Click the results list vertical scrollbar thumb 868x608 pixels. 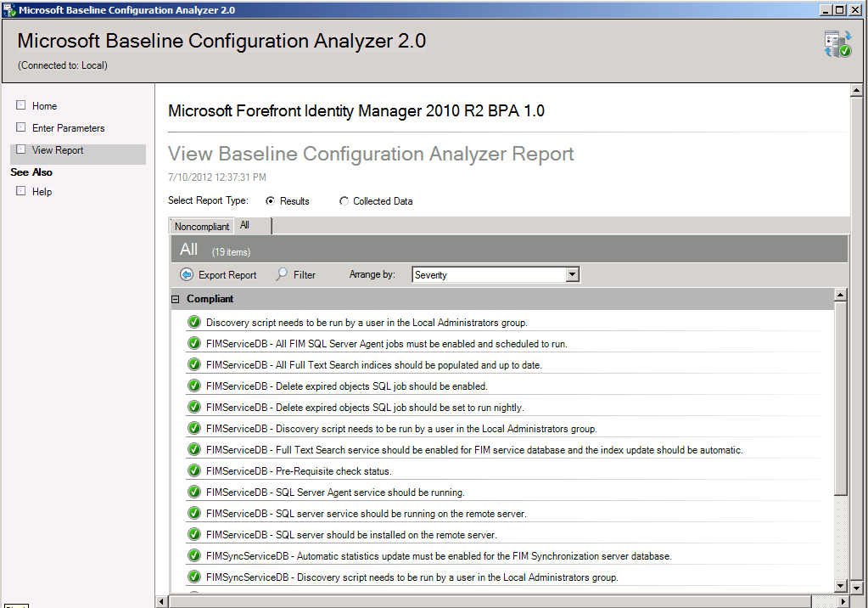coord(840,399)
